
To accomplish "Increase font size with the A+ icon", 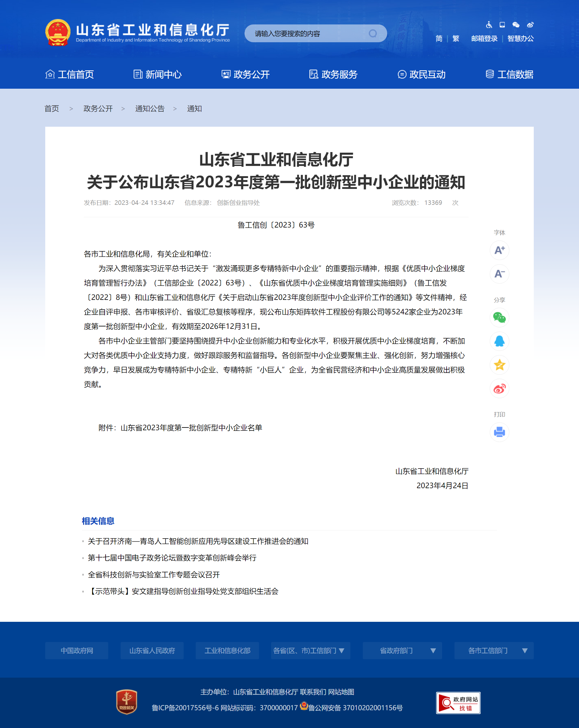I will [x=499, y=250].
